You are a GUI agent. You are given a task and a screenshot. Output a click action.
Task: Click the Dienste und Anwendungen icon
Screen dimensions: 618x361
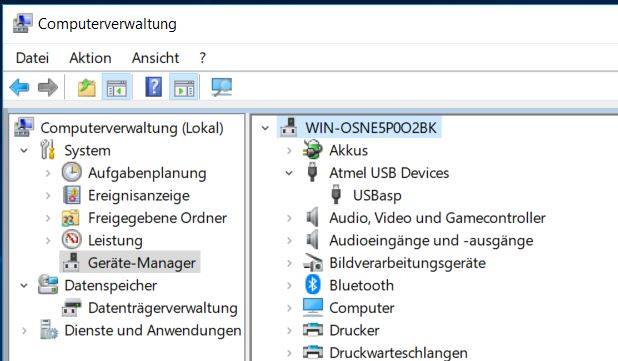point(49,329)
